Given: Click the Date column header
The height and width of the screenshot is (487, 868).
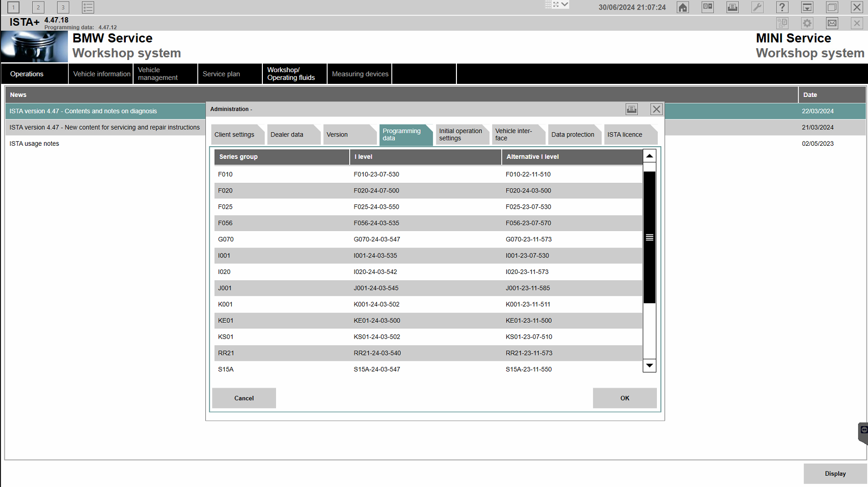Looking at the screenshot, I should pos(832,95).
